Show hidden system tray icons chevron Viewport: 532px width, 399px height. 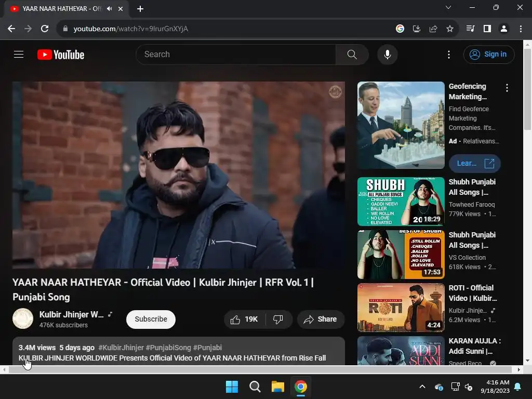(x=422, y=387)
